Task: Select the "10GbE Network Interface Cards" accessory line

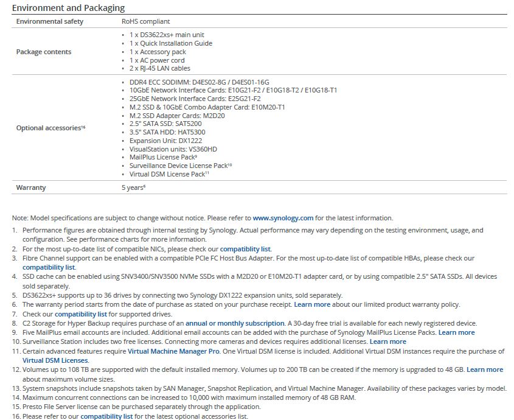Action: click(233, 90)
